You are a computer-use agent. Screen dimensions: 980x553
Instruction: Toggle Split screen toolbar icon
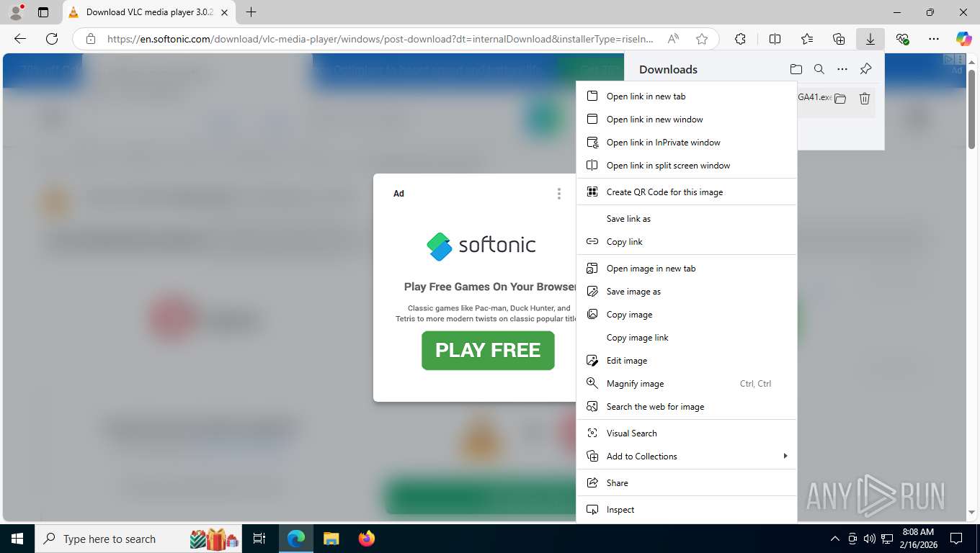click(775, 39)
